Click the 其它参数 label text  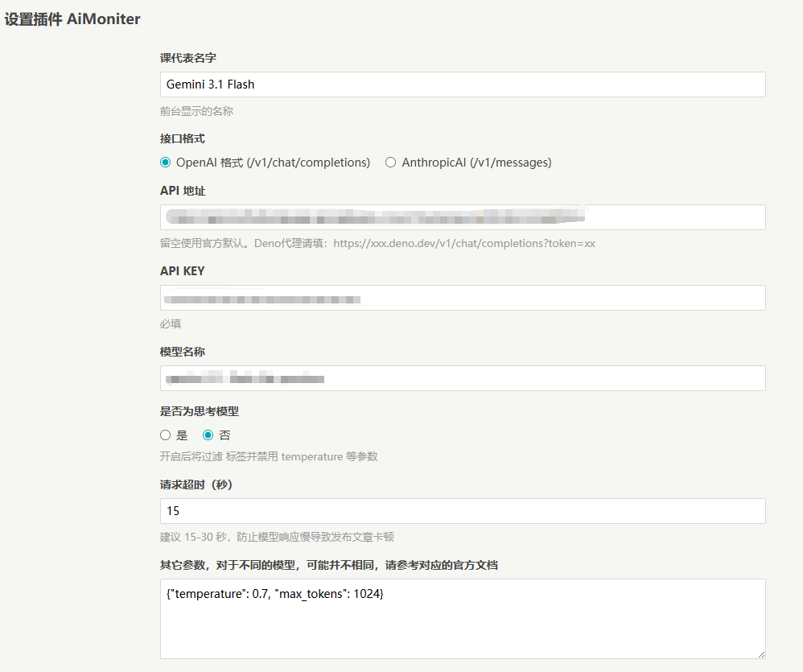(329, 565)
